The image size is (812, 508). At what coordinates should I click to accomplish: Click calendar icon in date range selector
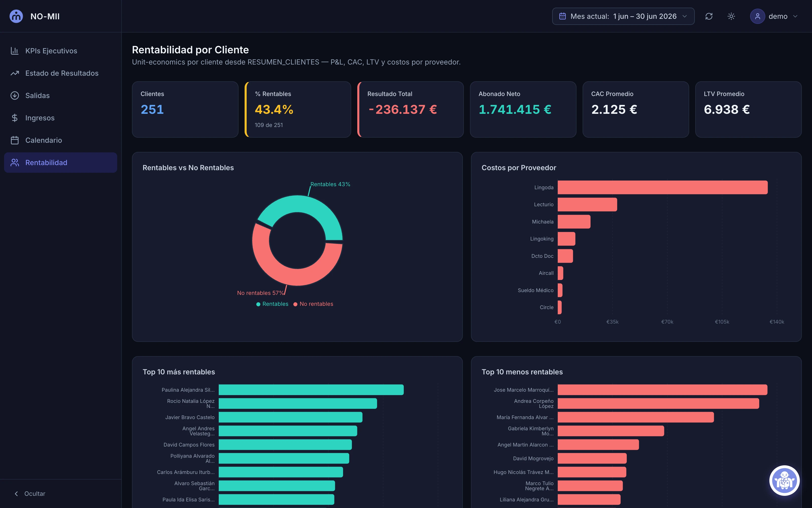pos(562,16)
